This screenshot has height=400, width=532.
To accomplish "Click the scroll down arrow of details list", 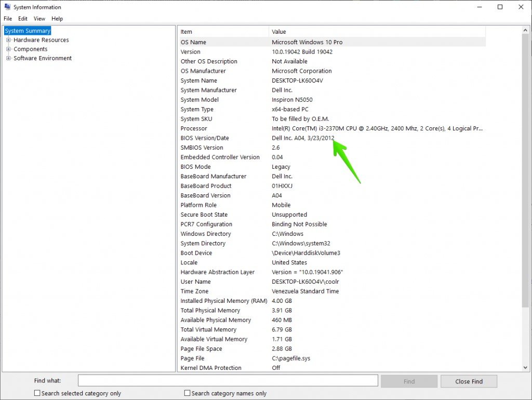I will [525, 367].
